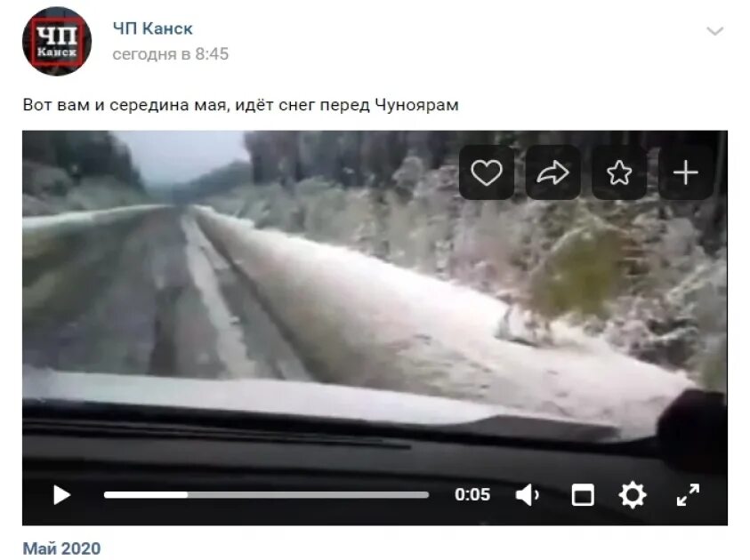This screenshot has width=750, height=560.
Task: Expand the post options chevron menu
Action: click(714, 31)
